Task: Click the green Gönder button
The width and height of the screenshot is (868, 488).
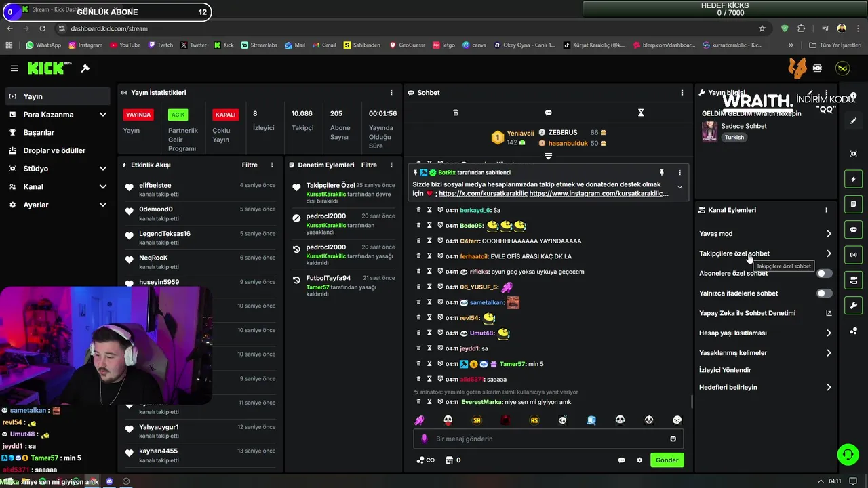Action: [667, 460]
